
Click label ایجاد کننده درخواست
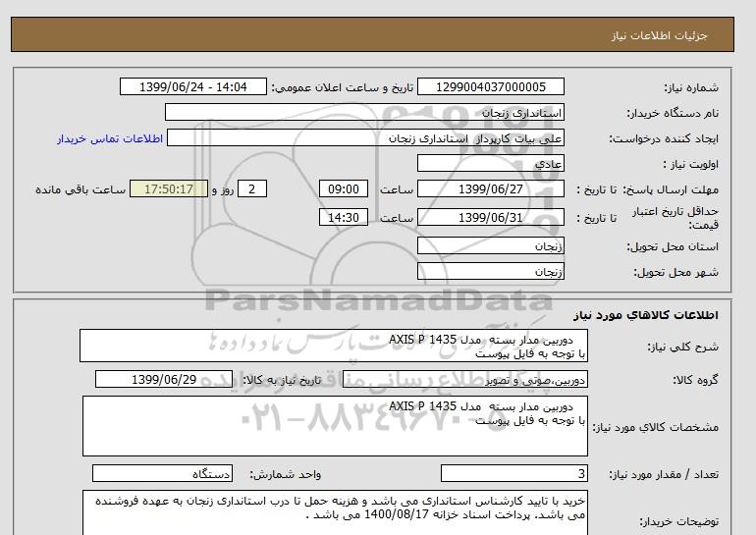(x=664, y=138)
